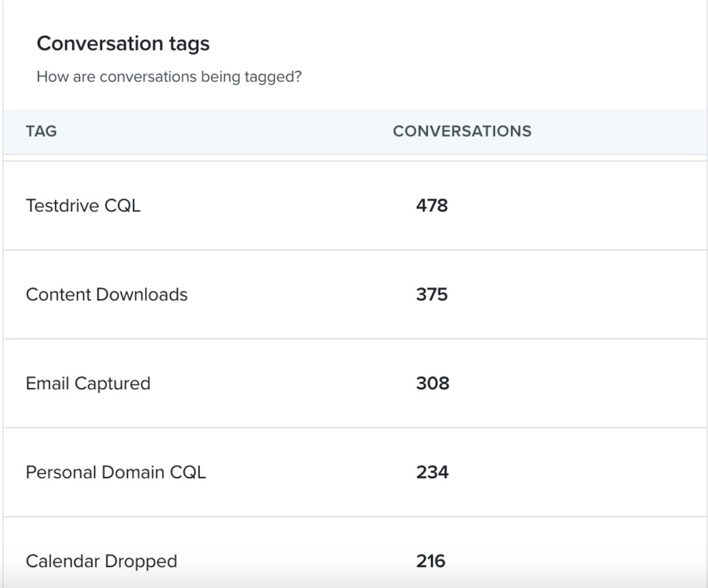Click the 308 conversations count

[x=433, y=384]
